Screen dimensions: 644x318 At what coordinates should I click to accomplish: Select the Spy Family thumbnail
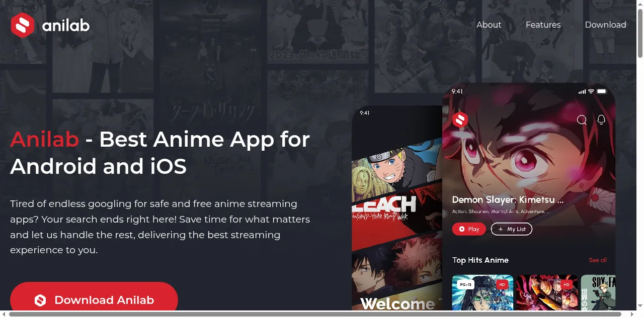tap(598, 292)
